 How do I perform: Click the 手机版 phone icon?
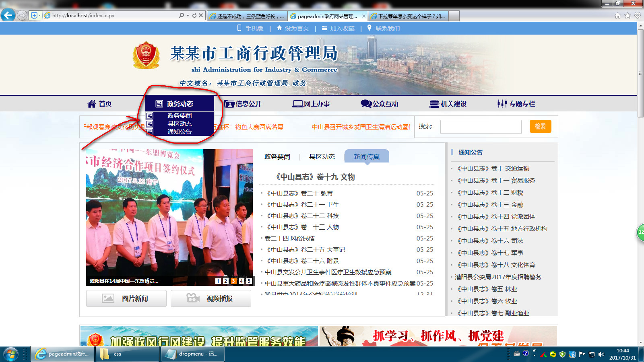pyautogui.click(x=239, y=28)
